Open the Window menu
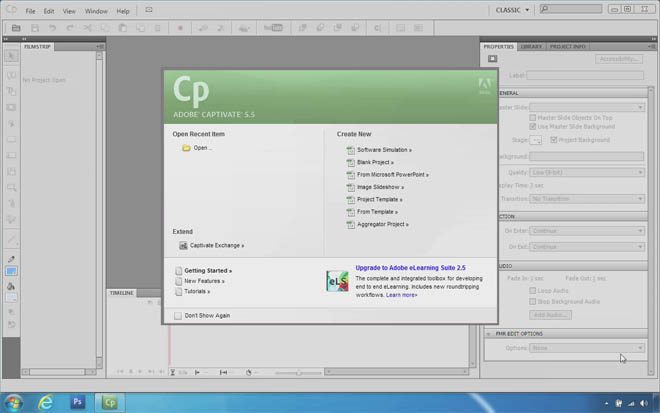Screen dimensions: 660x413 click(96, 11)
